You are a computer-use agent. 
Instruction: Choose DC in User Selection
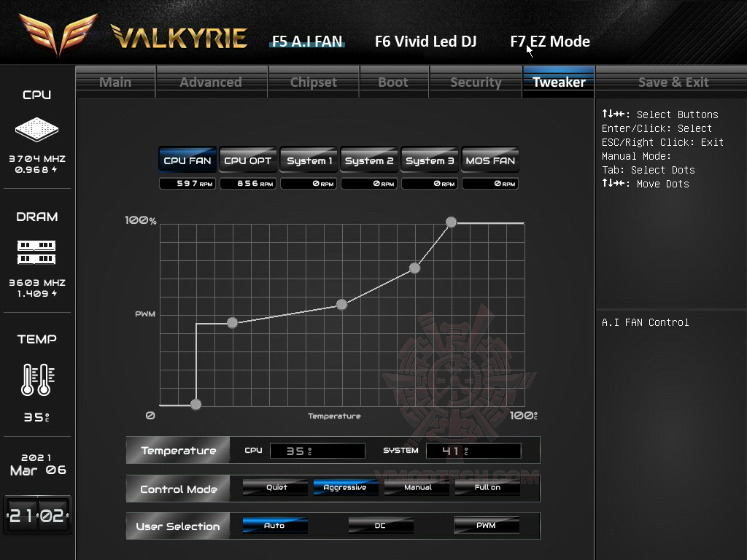point(381,525)
